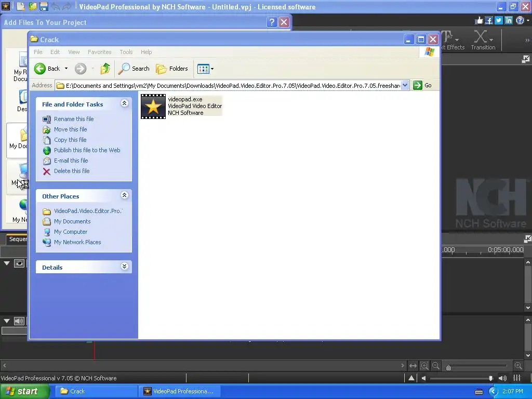
Task: Click Rename this file link
Action: point(74,119)
